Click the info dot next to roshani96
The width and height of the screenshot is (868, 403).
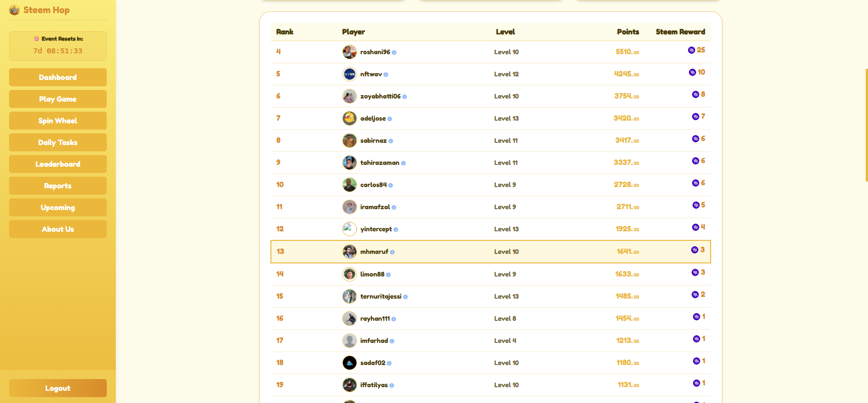click(394, 53)
